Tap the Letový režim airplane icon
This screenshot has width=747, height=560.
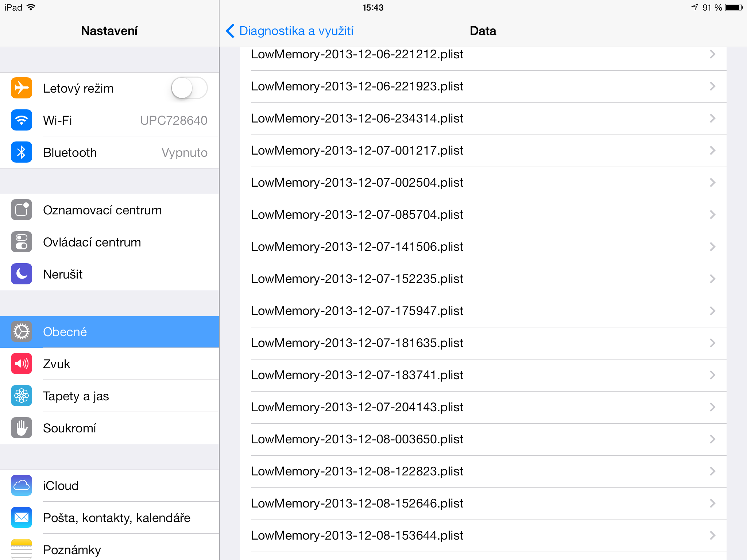[x=22, y=88]
